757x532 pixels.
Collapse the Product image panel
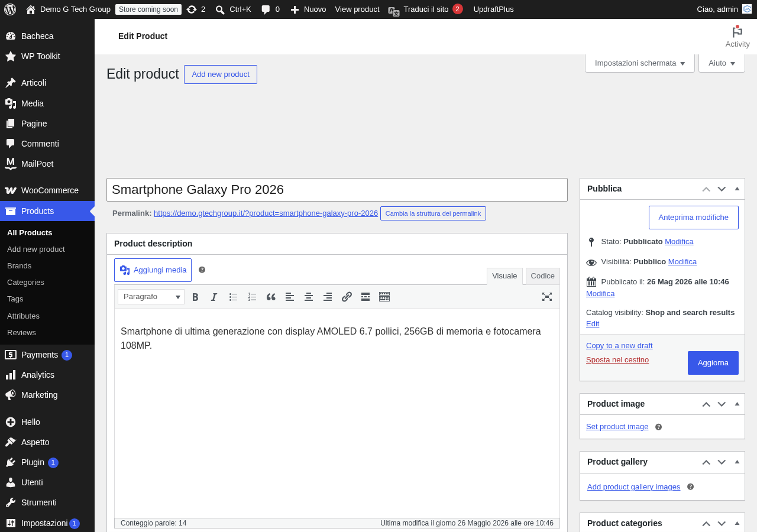737,404
